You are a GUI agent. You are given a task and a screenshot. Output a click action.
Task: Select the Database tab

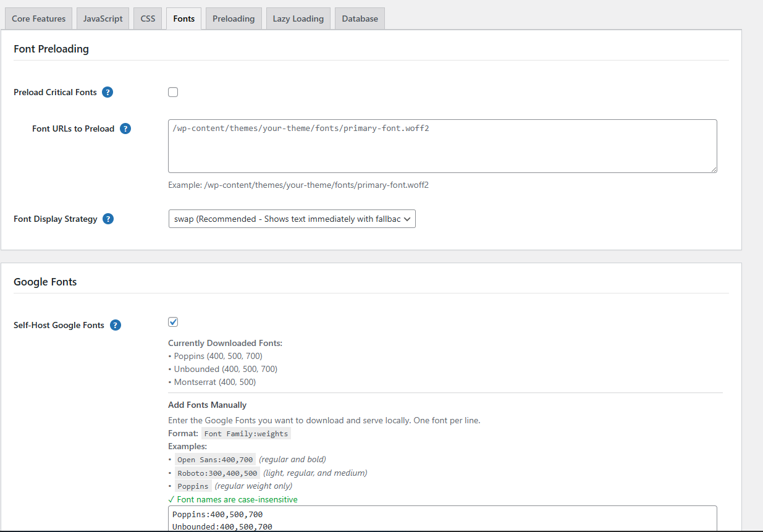pyautogui.click(x=360, y=18)
